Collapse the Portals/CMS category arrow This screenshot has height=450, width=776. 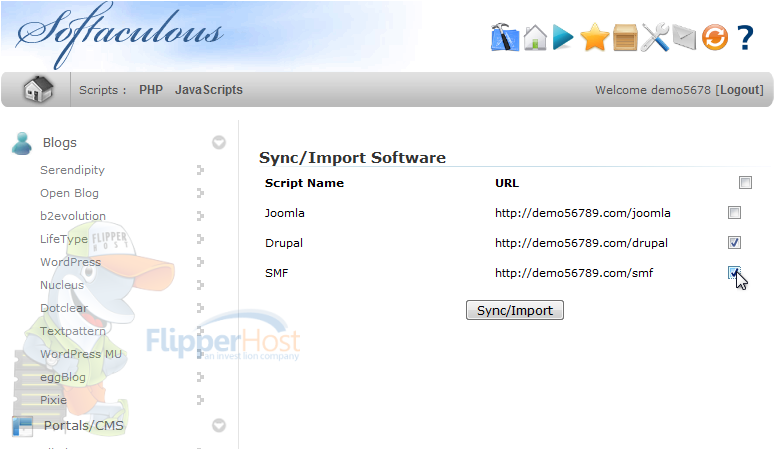tap(219, 426)
